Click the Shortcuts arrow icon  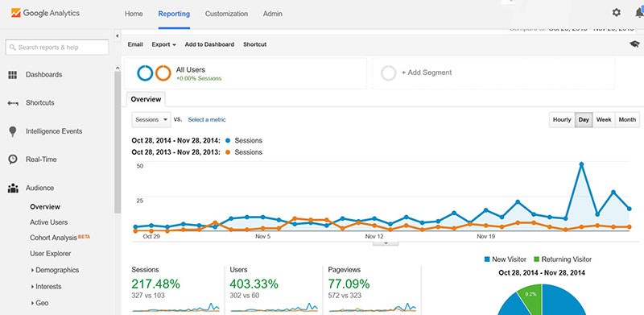(x=13, y=103)
